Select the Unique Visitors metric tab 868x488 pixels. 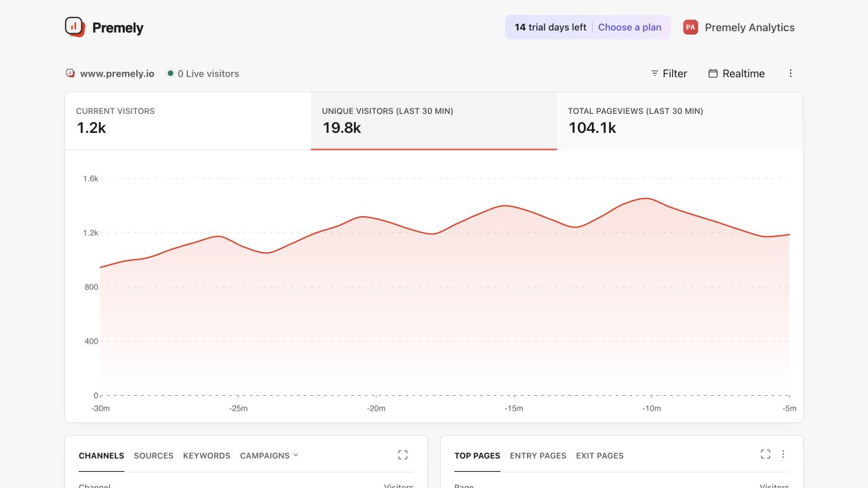pyautogui.click(x=434, y=121)
